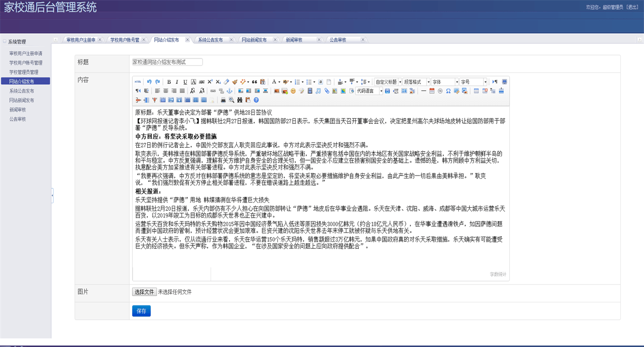Image resolution: width=644 pixels, height=347 pixels.
Task: Toggle underline formatting
Action: pos(185,82)
